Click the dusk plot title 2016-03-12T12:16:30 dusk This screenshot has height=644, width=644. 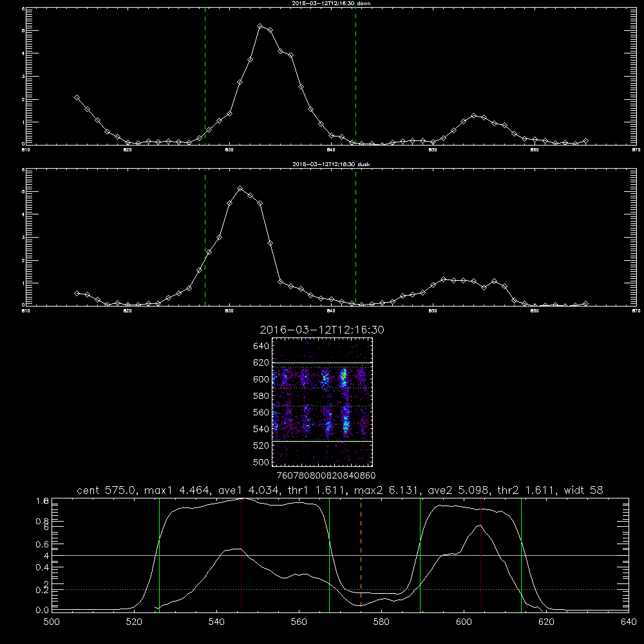point(331,164)
